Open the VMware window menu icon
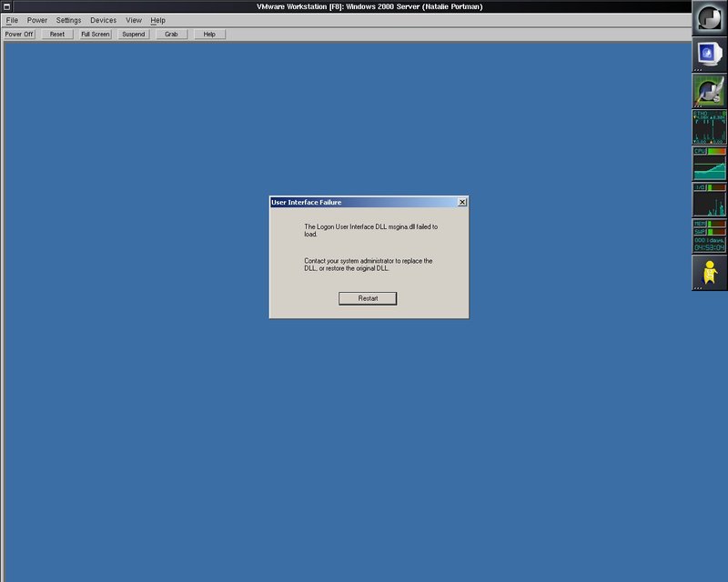728x582 pixels. tap(6, 6)
